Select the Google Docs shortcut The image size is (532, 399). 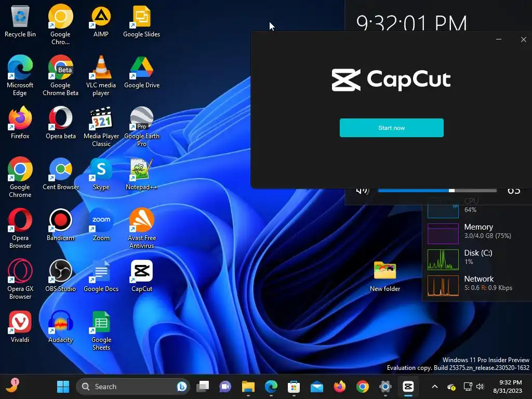coord(101,275)
